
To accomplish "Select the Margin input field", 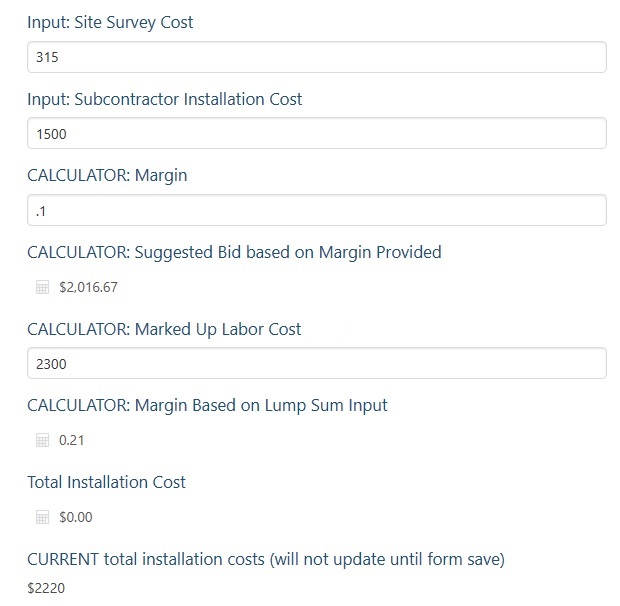I will pyautogui.click(x=316, y=210).
